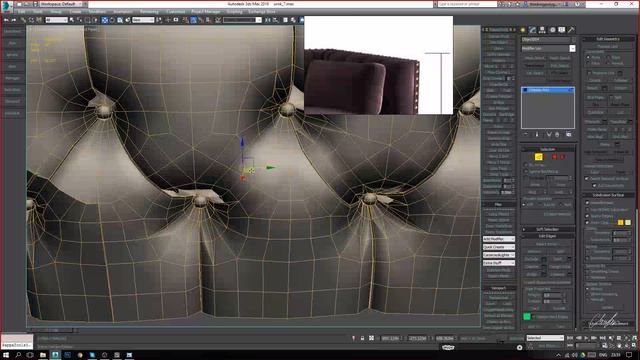Activate the Select and Move tool

click(104, 20)
